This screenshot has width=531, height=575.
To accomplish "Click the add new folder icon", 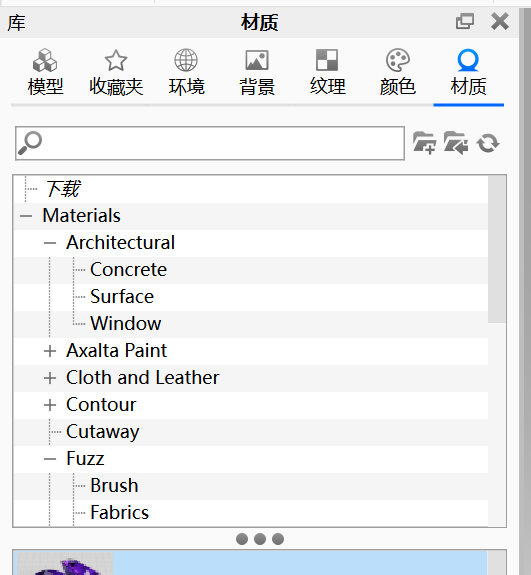I will tap(424, 143).
